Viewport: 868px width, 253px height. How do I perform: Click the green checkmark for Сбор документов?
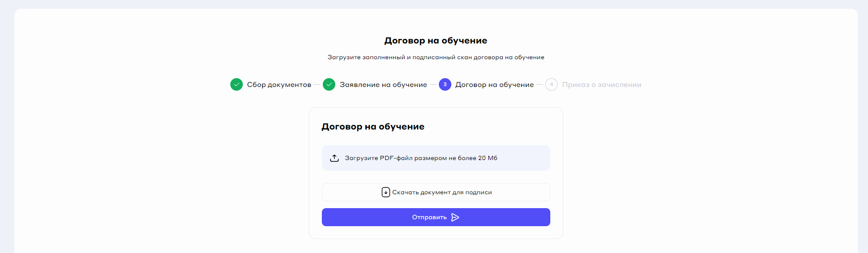(x=236, y=85)
